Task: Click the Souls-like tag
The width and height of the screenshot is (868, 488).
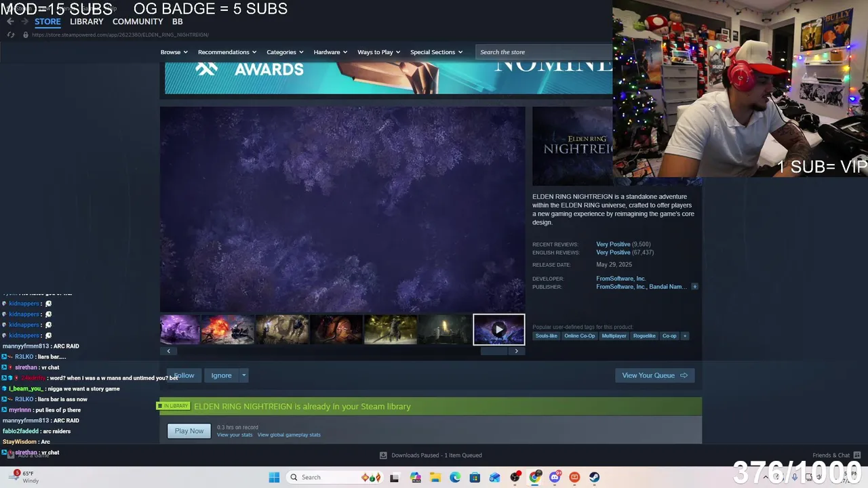Action: (x=546, y=336)
